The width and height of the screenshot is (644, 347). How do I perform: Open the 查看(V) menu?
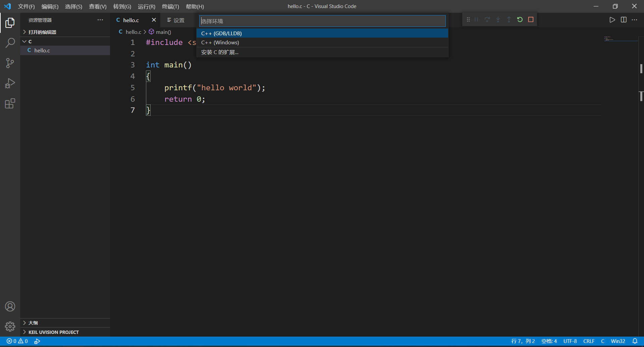(98, 6)
